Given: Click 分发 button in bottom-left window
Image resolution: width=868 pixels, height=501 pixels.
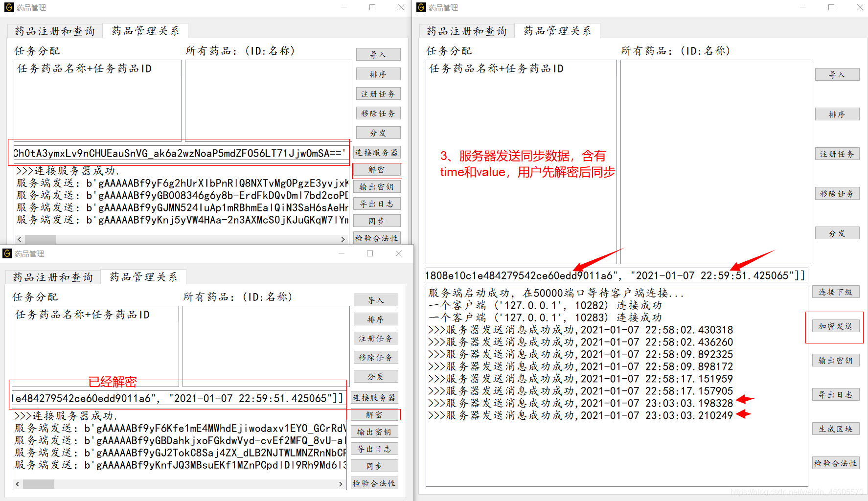Looking at the screenshot, I should click(376, 376).
